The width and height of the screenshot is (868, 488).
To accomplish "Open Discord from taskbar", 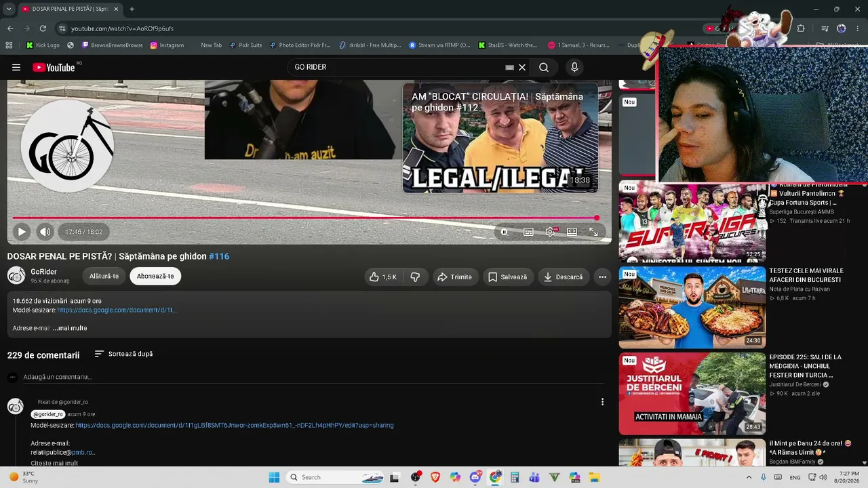I will (475, 477).
